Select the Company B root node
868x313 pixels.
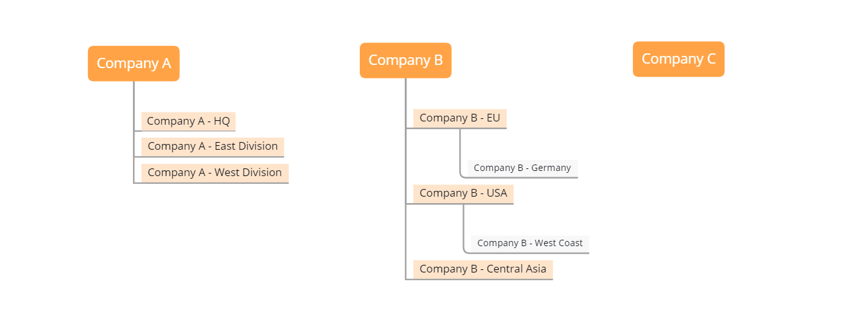coord(405,60)
